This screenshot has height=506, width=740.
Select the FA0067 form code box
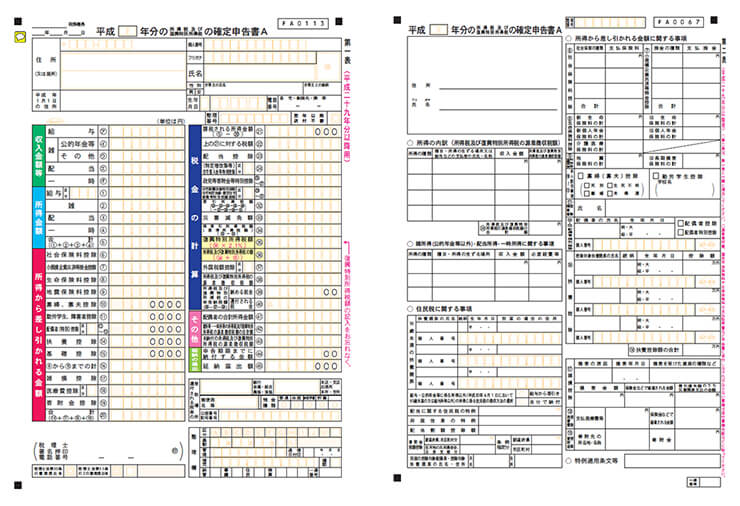click(679, 22)
